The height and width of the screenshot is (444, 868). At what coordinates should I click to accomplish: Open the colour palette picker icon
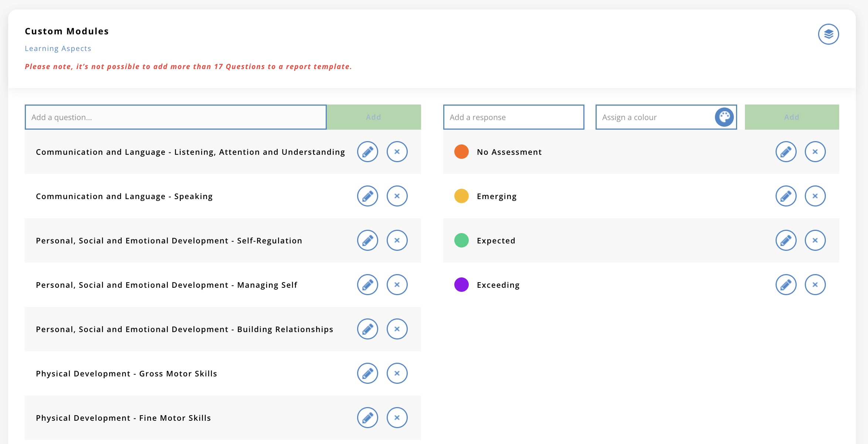pos(724,117)
